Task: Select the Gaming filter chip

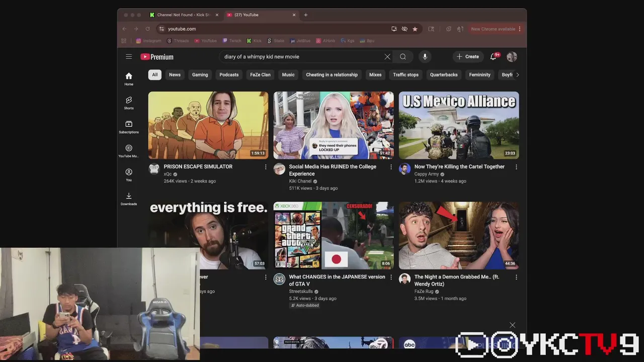Action: tap(200, 75)
